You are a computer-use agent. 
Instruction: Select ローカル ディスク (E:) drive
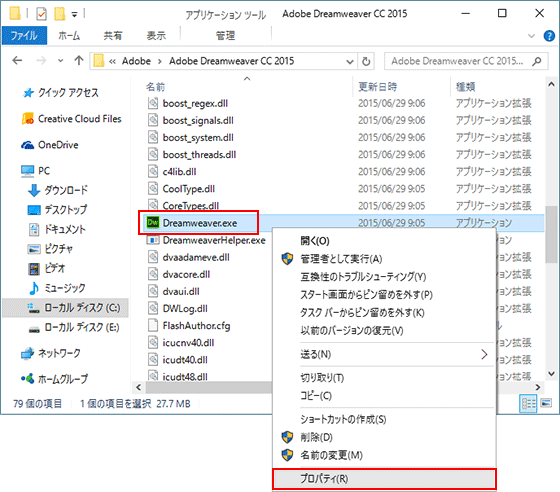pos(74,327)
